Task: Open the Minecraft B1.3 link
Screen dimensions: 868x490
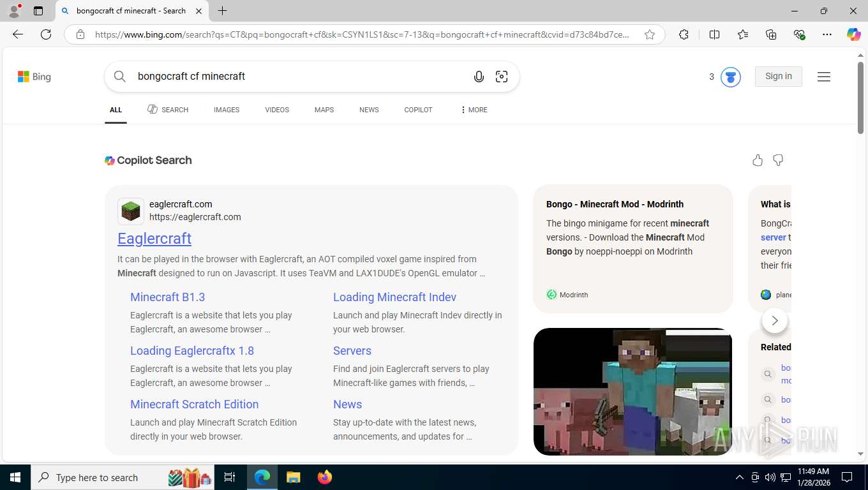Action: 167,297
